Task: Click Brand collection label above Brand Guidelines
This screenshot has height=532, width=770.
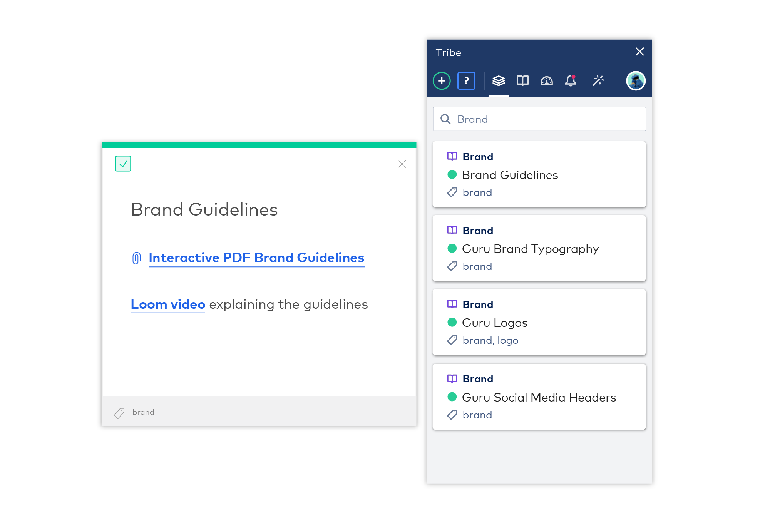Action: pyautogui.click(x=478, y=157)
